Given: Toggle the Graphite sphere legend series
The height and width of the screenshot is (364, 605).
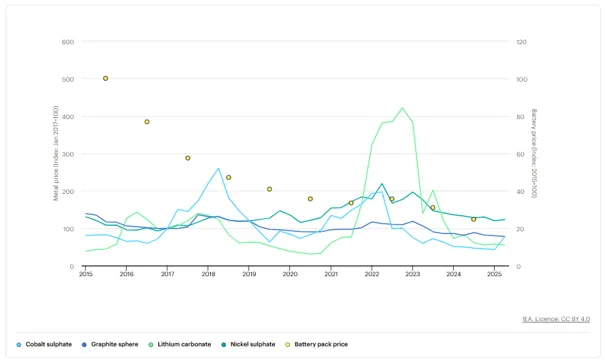Looking at the screenshot, I should [110, 344].
